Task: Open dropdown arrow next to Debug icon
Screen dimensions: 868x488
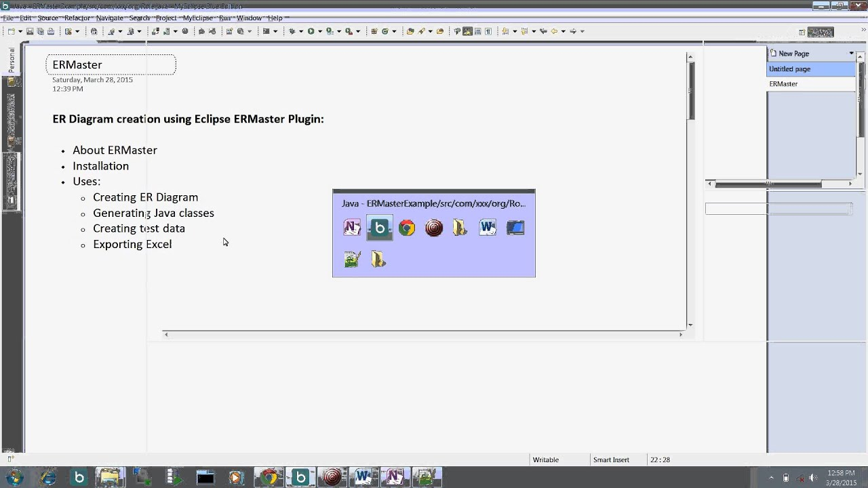Action: 301,31
